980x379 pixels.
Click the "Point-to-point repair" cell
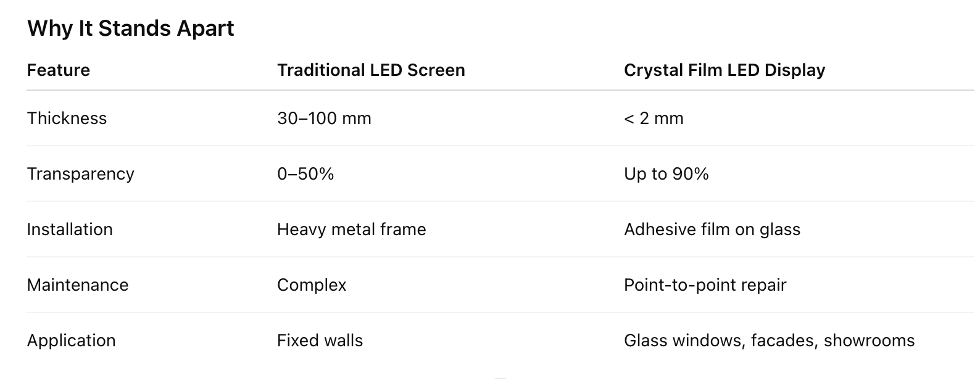pos(705,285)
